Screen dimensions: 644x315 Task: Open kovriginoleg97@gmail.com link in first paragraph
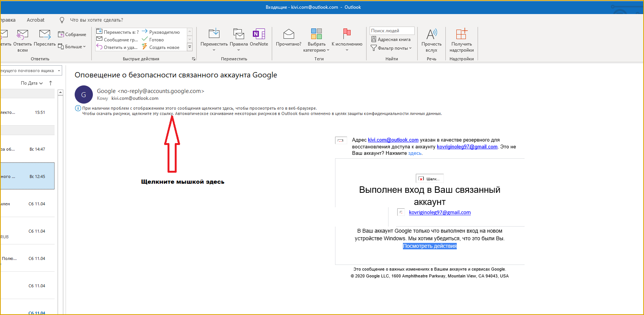point(467,147)
